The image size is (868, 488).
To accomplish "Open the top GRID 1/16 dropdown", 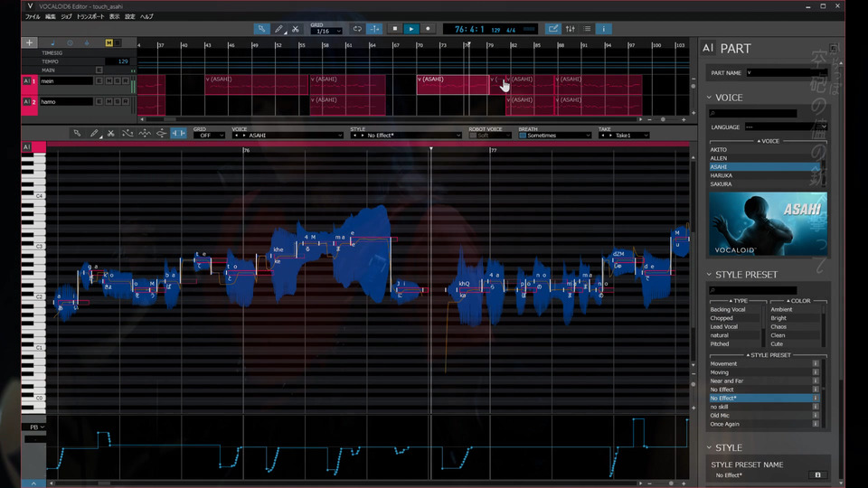I will 326,32.
